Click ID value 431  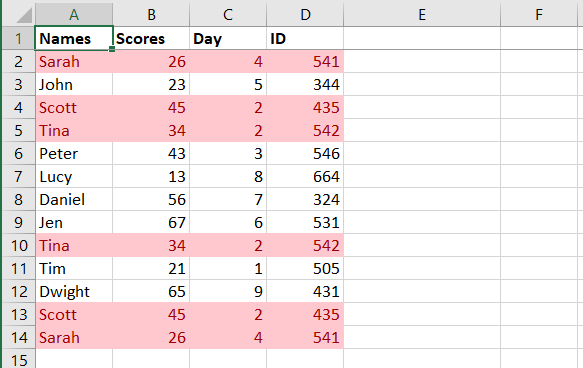(305, 291)
